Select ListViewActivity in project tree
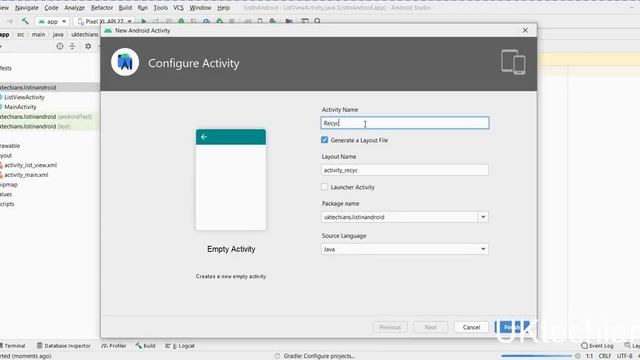The height and width of the screenshot is (360, 640). 24,97
